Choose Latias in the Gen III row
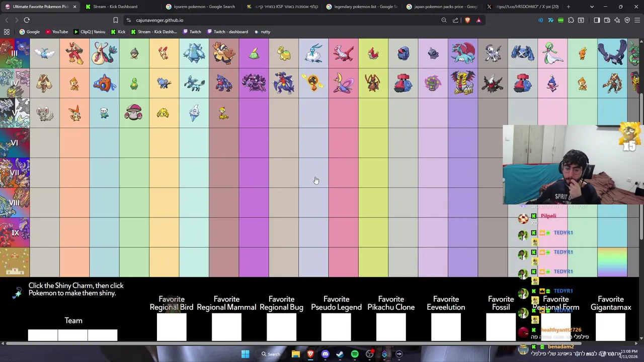The height and width of the screenshot is (362, 644). click(343, 53)
